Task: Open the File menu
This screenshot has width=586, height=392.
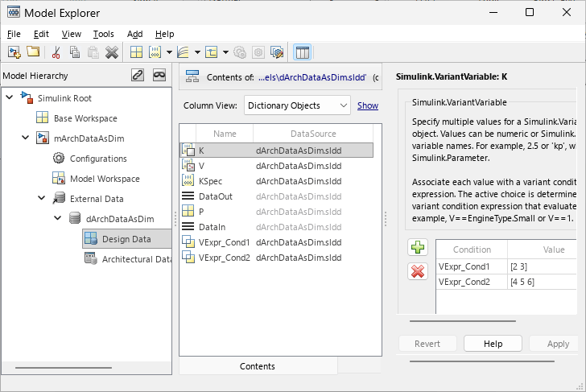Action: click(x=14, y=34)
